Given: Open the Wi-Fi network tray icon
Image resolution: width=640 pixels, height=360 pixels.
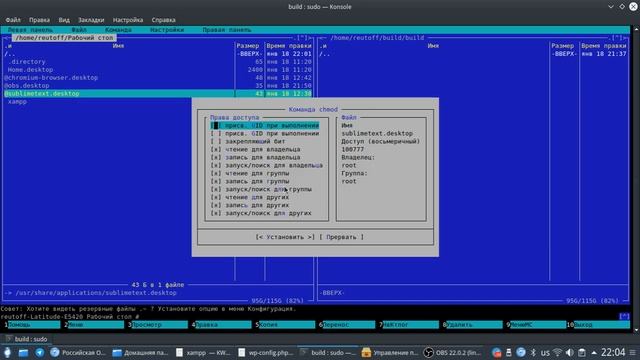Looking at the screenshot, I should click(558, 353).
